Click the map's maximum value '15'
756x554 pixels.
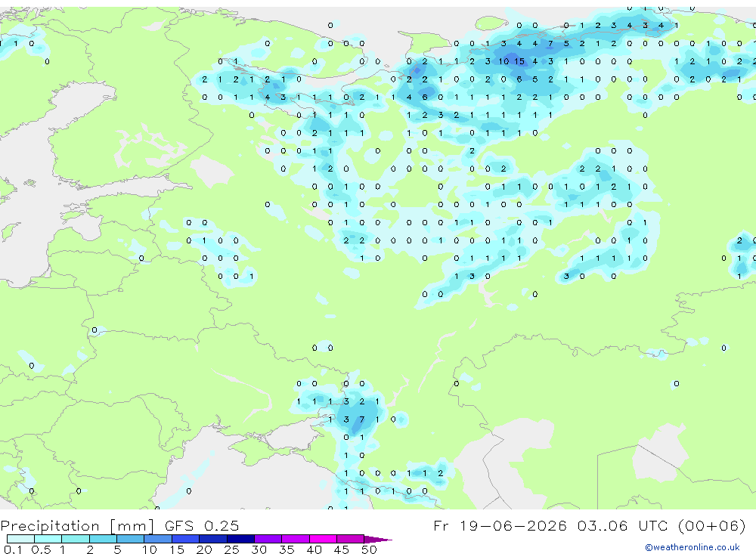[x=519, y=61]
